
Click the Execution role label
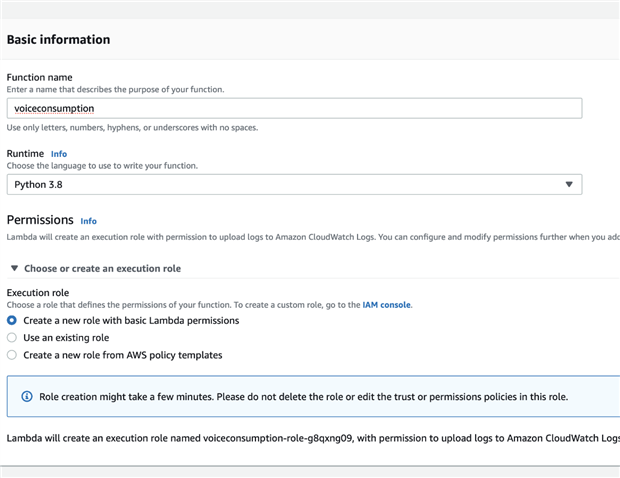(x=38, y=293)
